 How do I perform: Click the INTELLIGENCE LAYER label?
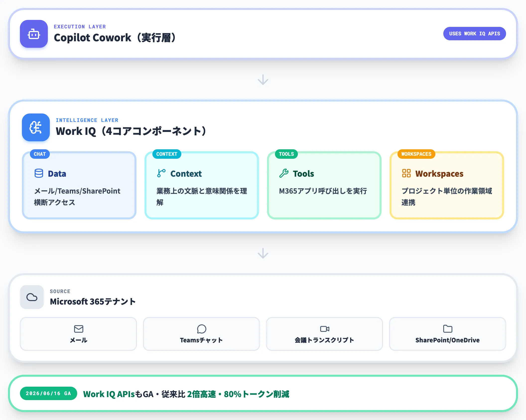click(x=87, y=120)
